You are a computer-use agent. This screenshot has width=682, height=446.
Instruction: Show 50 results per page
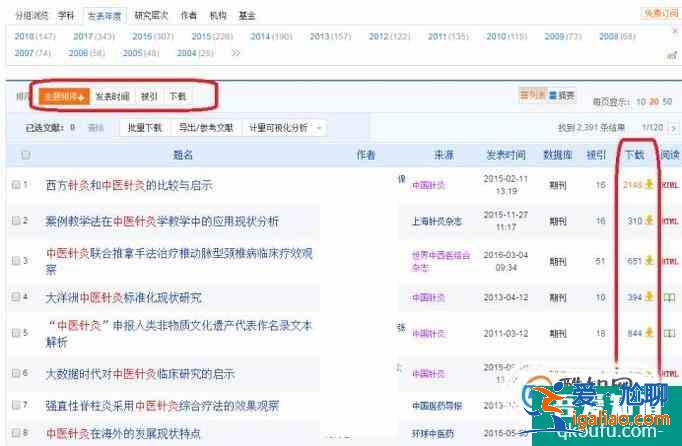click(x=667, y=102)
